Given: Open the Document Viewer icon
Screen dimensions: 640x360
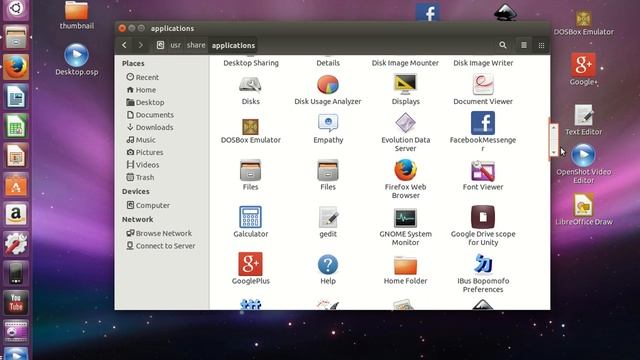Looking at the screenshot, I should tap(483, 84).
